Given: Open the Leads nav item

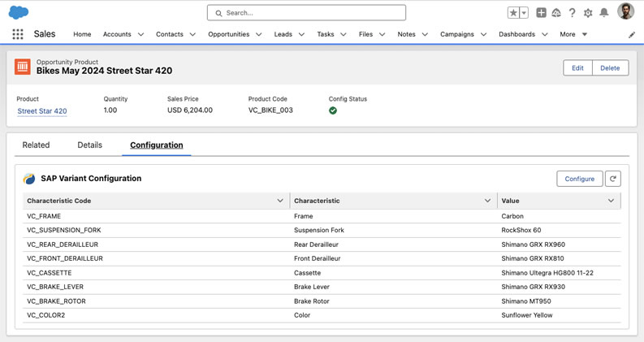Looking at the screenshot, I should tap(283, 34).
